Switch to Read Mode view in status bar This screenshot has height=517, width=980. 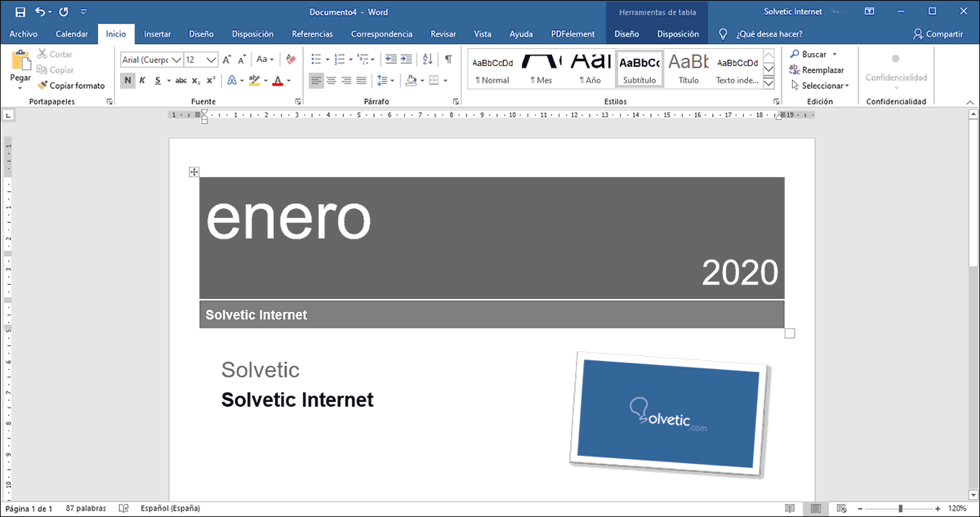point(789,508)
